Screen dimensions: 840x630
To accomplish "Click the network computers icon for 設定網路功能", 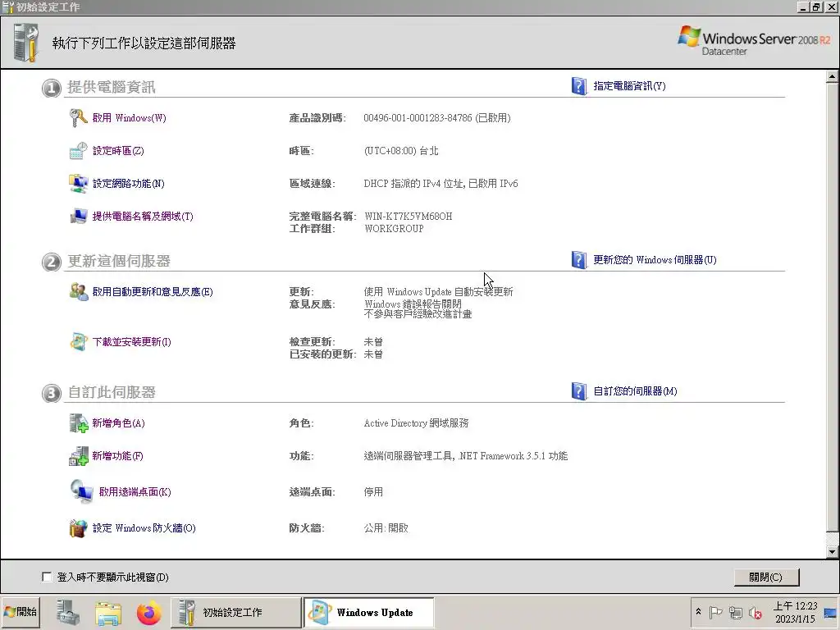I will point(78,184).
